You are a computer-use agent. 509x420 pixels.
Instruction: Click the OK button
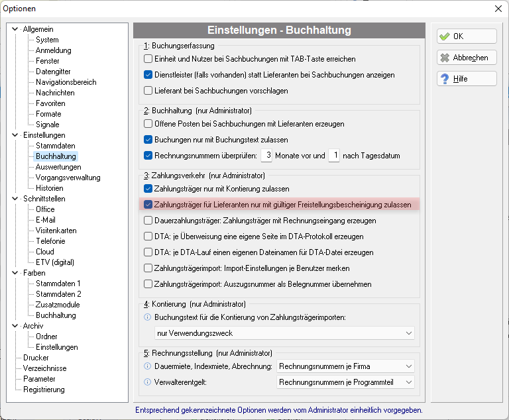click(467, 36)
